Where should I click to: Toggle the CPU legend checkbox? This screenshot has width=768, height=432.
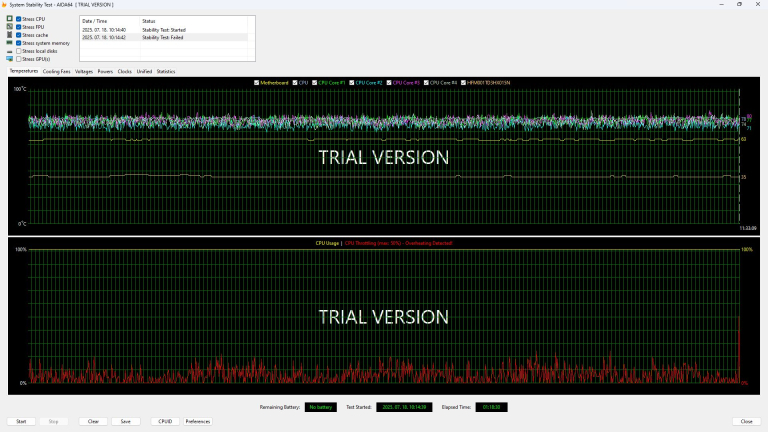295,83
